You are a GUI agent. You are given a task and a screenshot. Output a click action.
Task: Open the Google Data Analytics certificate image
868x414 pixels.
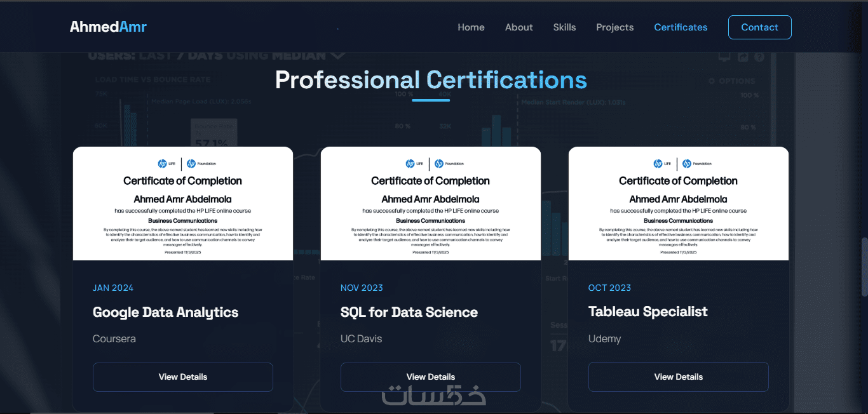tap(183, 204)
